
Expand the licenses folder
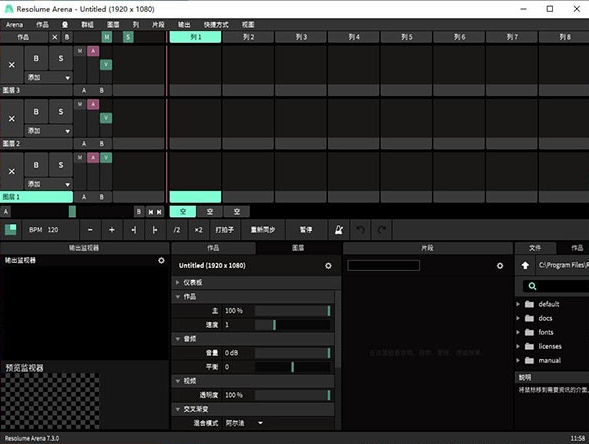coord(518,346)
